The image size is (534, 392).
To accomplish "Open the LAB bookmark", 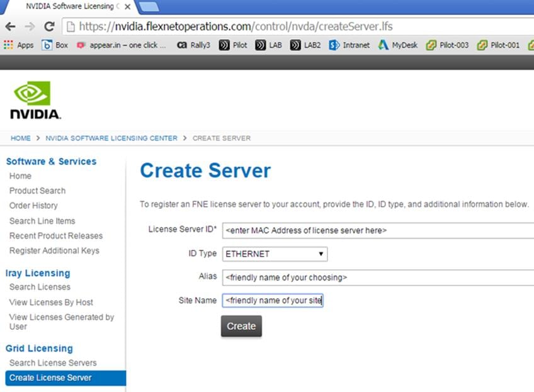I will pos(269,45).
